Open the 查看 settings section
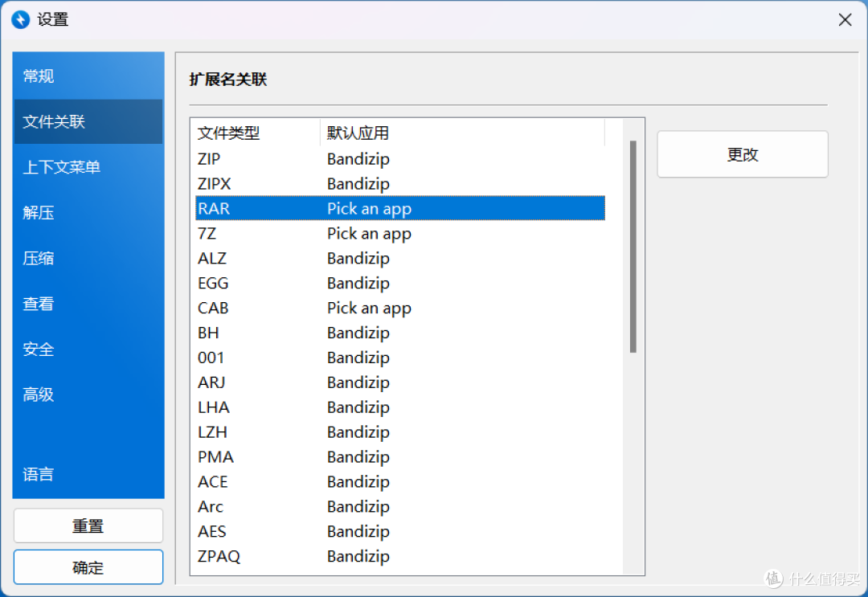 click(x=88, y=303)
